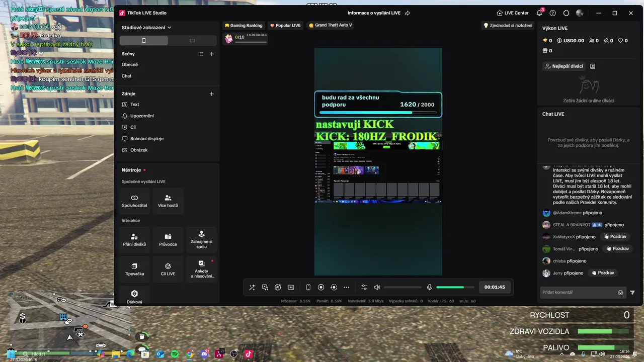Click the phone preview icon in bottom toolbar
Image resolution: width=644 pixels, height=362 pixels.
click(x=308, y=287)
